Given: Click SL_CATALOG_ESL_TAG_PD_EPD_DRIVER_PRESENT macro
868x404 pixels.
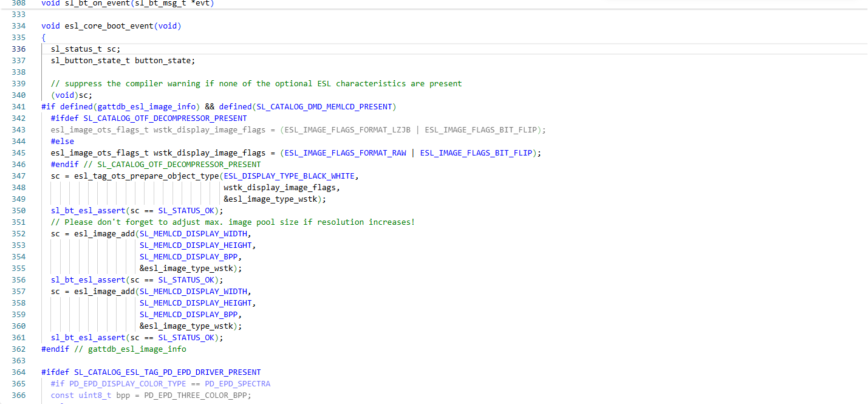Looking at the screenshot, I should 168,372.
